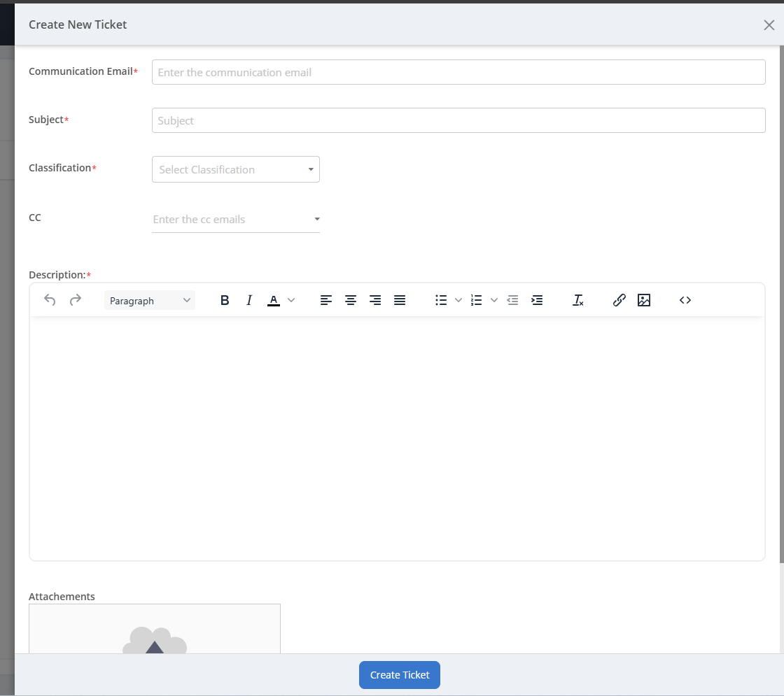Insert a hyperlink in the description
The image size is (784, 696).
click(x=619, y=300)
